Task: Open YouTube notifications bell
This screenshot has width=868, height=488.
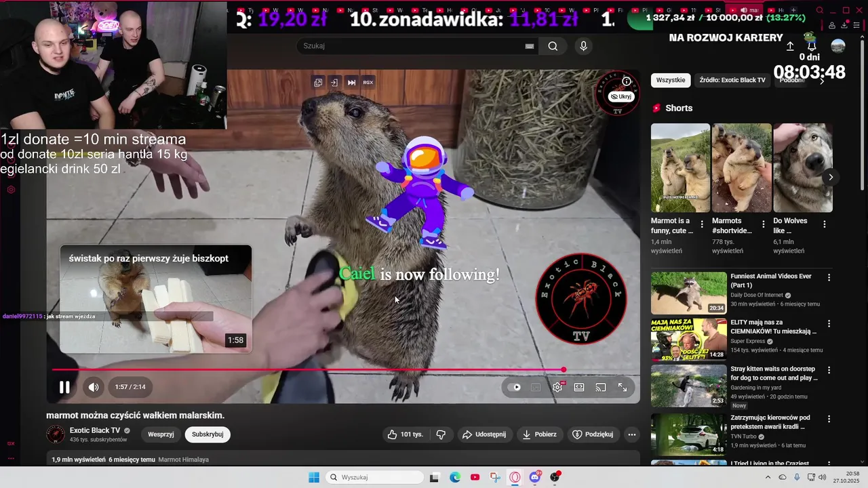Action: pyautogui.click(x=812, y=46)
